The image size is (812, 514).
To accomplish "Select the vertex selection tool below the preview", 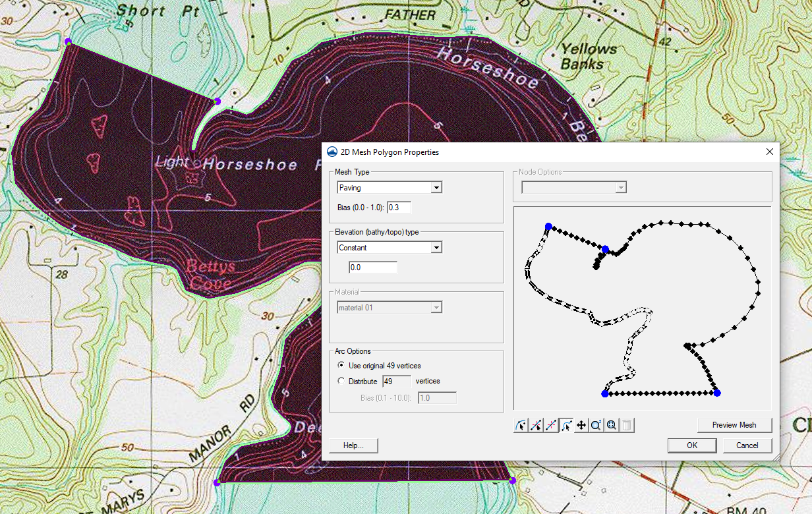I will (x=520, y=425).
